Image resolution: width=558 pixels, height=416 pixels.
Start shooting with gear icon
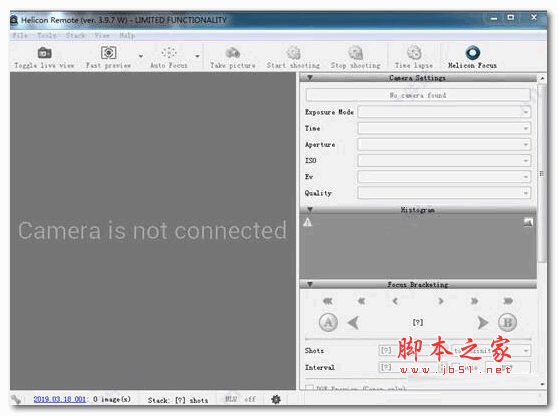(x=294, y=53)
